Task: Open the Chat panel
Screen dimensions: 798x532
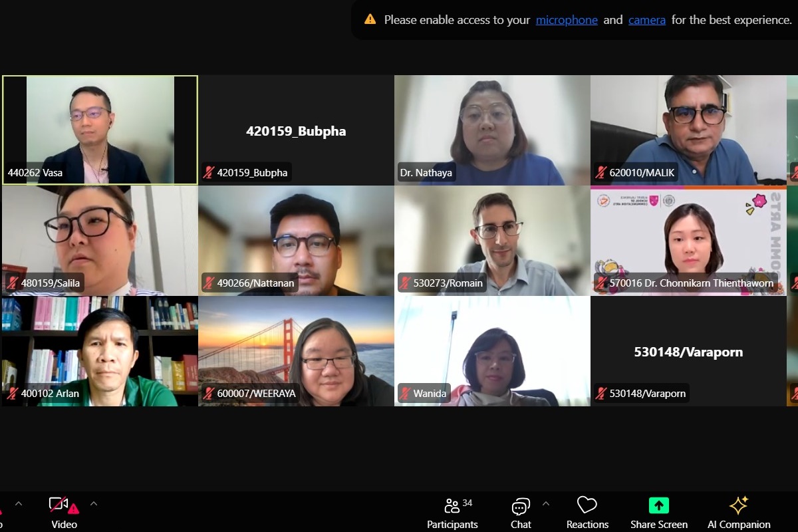Action: (521, 512)
